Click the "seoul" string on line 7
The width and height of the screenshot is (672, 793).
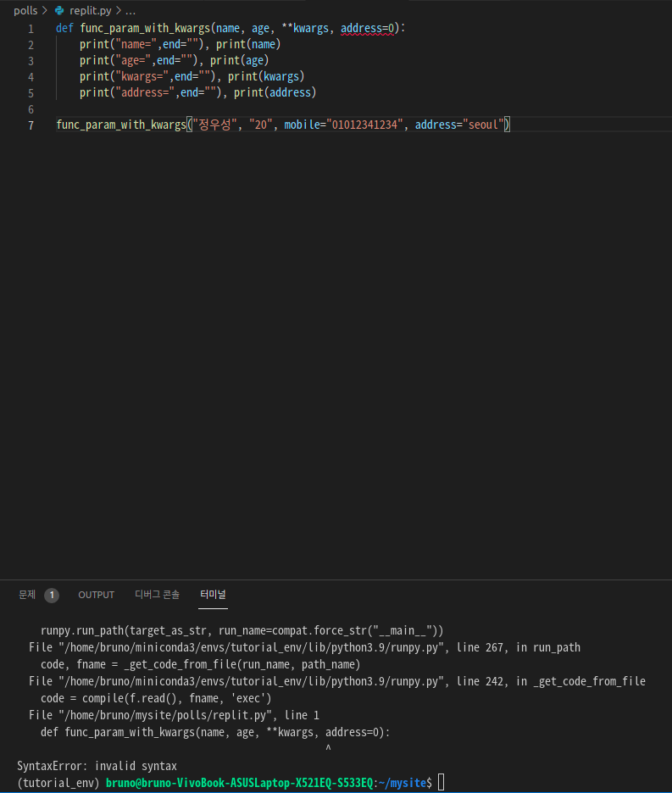click(x=483, y=125)
